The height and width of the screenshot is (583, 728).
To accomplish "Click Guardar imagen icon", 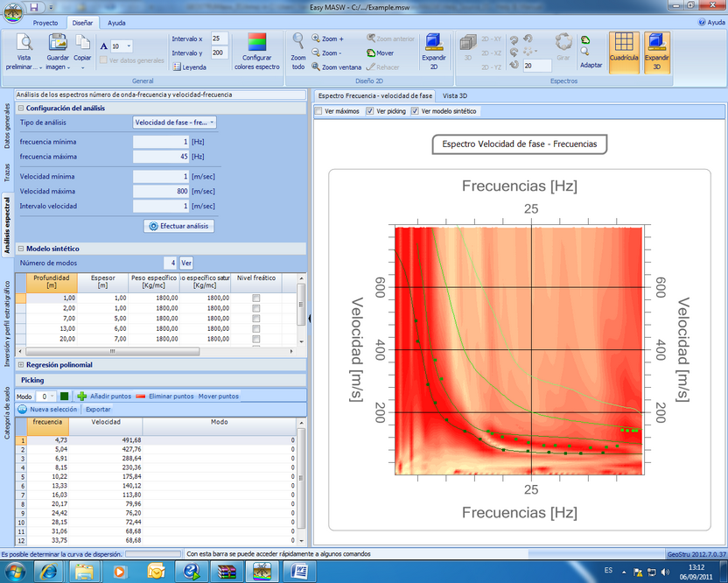I will pos(58,43).
